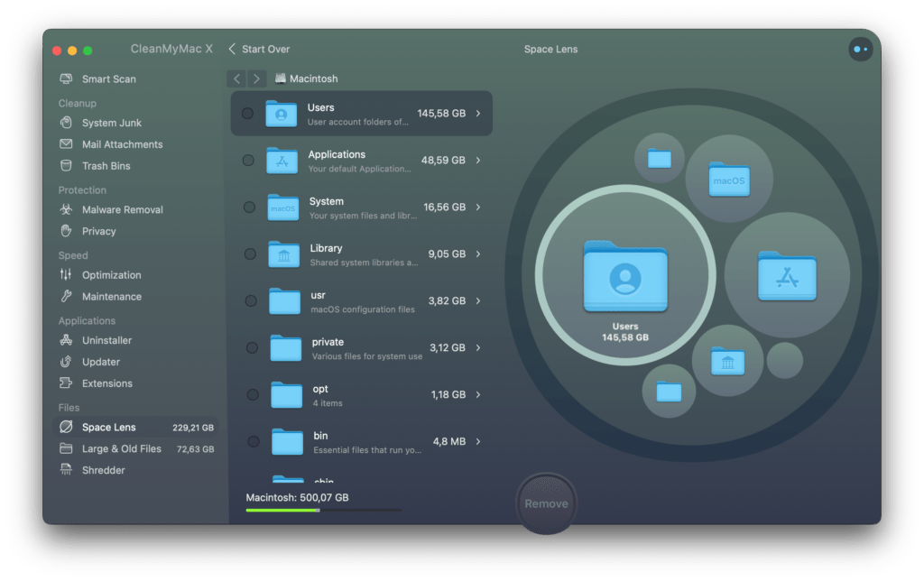This screenshot has height=581, width=924.
Task: Open the assistant icon in the top-right corner
Action: [x=860, y=50]
